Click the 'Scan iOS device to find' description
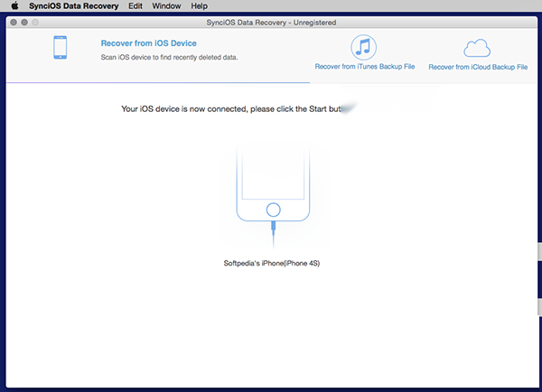The height and width of the screenshot is (392, 542). [x=169, y=58]
